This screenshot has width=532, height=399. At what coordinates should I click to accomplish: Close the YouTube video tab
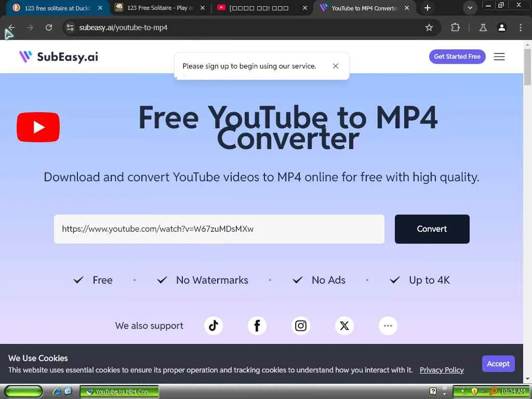pos(304,8)
